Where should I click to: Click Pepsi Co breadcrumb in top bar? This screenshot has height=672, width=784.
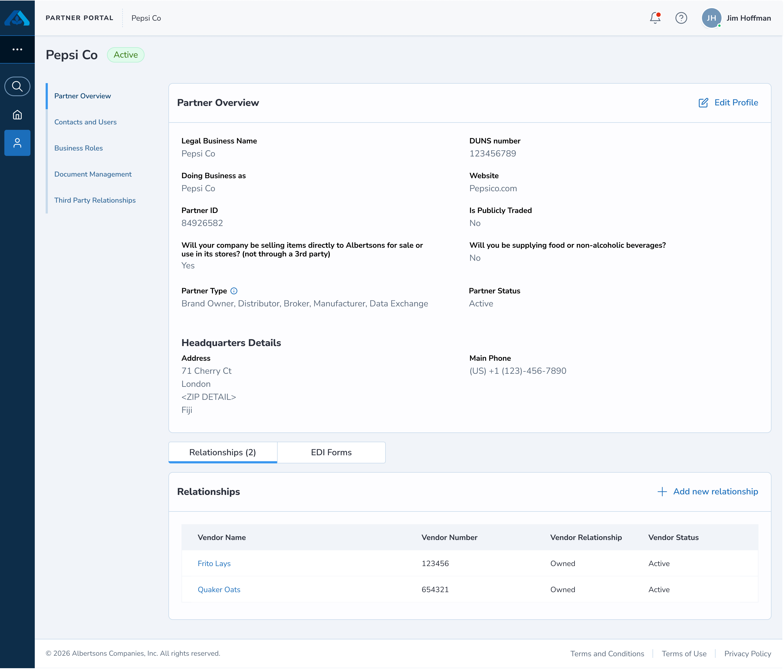[146, 18]
